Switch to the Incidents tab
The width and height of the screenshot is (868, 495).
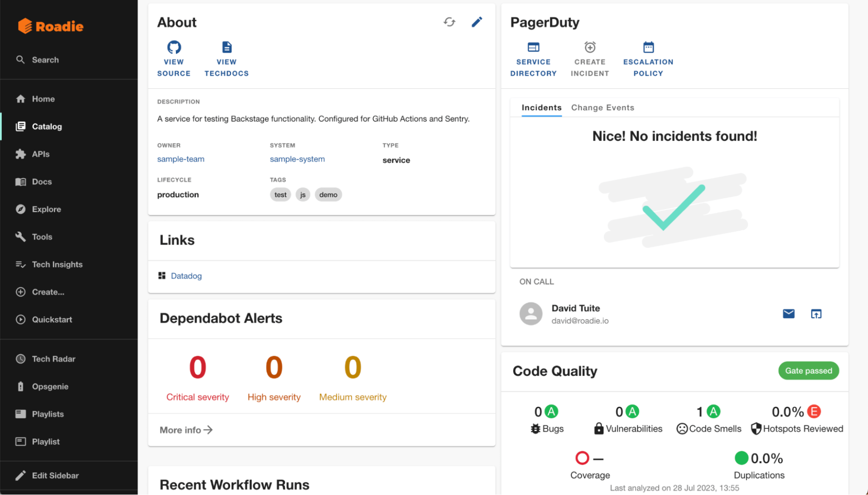tap(542, 108)
